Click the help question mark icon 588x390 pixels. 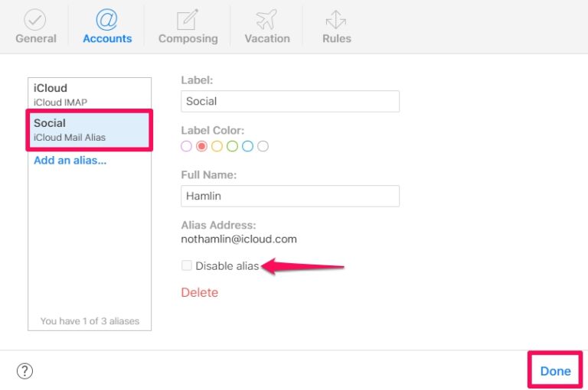pyautogui.click(x=25, y=371)
